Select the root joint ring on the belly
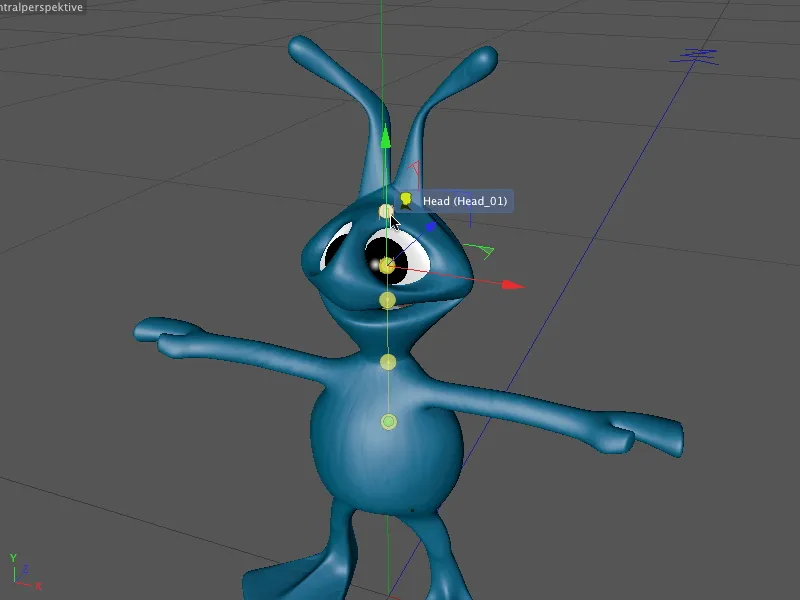Image resolution: width=800 pixels, height=600 pixels. point(390,423)
